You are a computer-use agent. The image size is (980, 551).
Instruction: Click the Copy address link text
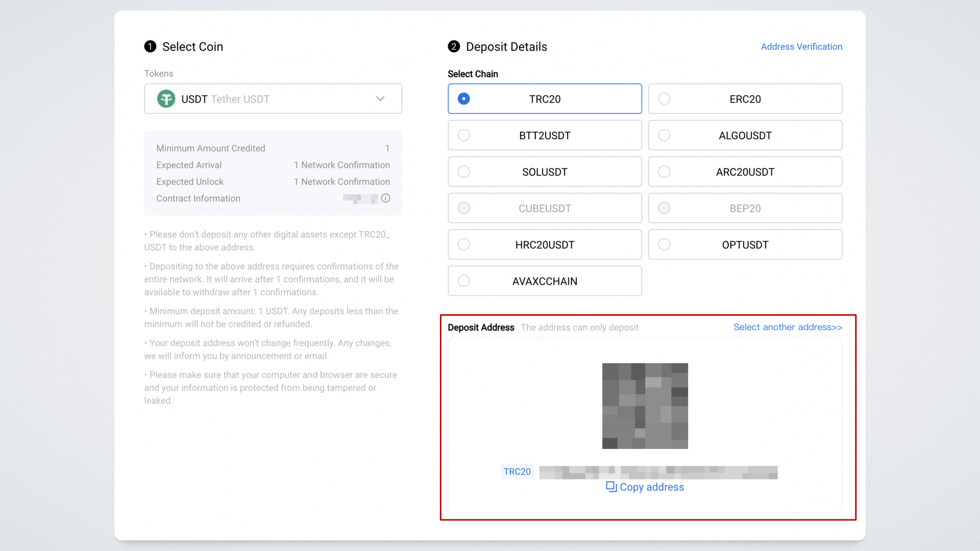point(652,487)
